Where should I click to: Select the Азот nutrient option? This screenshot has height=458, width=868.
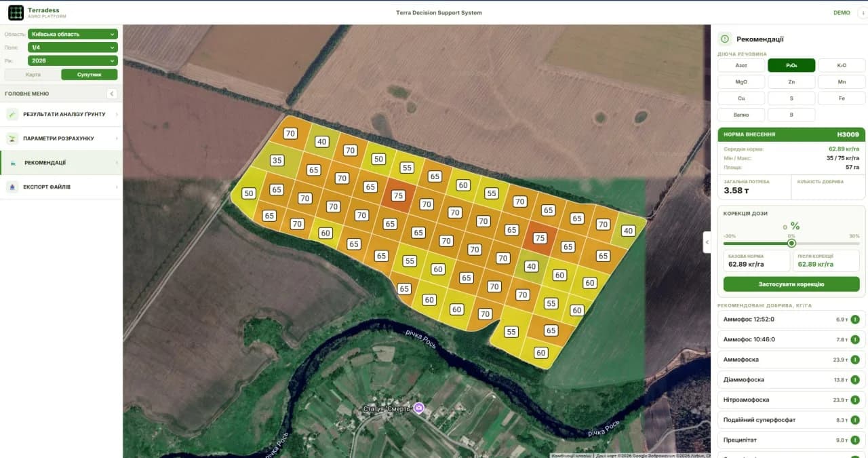tap(741, 65)
